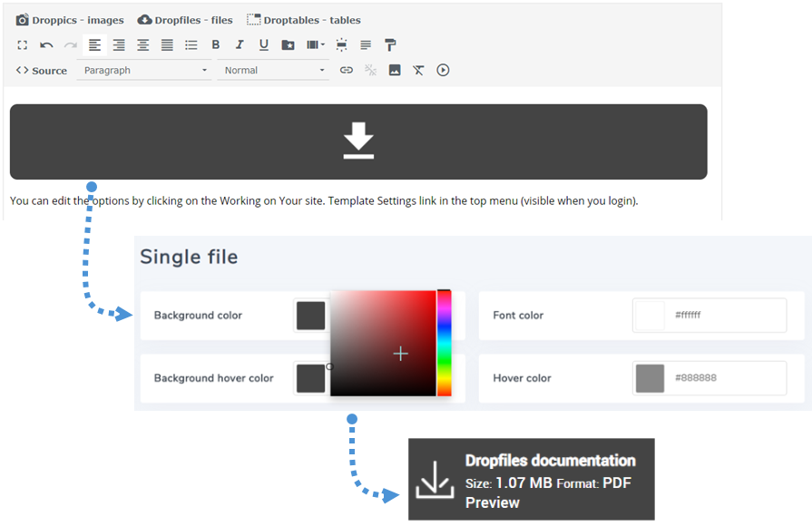
Task: Toggle bold formatting
Action: tap(216, 45)
